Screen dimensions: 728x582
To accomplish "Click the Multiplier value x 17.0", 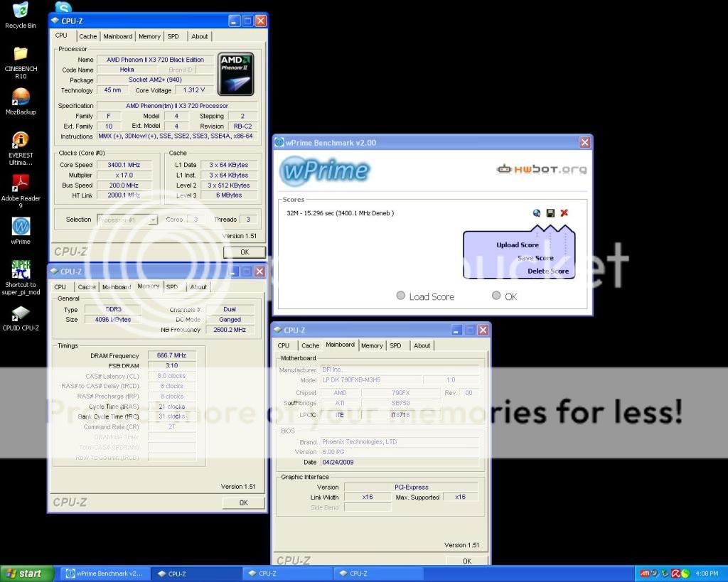I will coord(124,175).
